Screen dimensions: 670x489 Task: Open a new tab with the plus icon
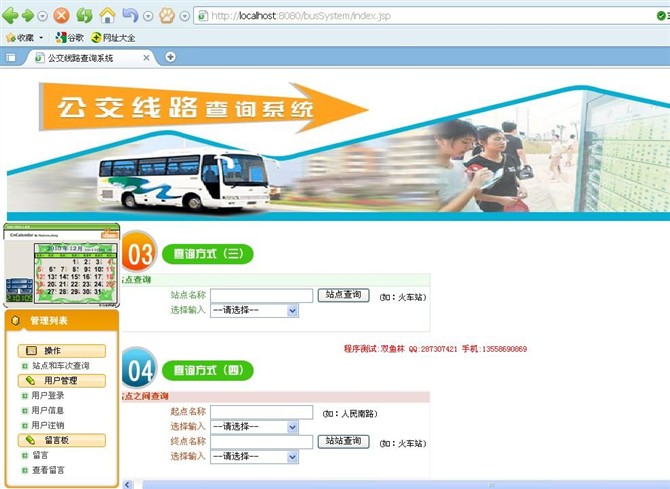click(170, 57)
